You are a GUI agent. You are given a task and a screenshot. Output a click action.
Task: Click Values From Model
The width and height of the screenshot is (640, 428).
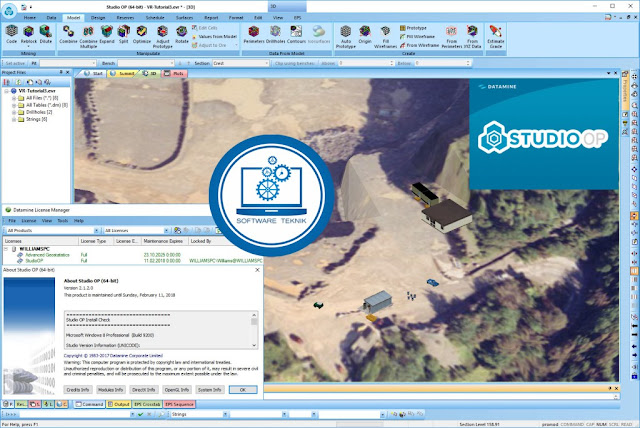point(215,36)
